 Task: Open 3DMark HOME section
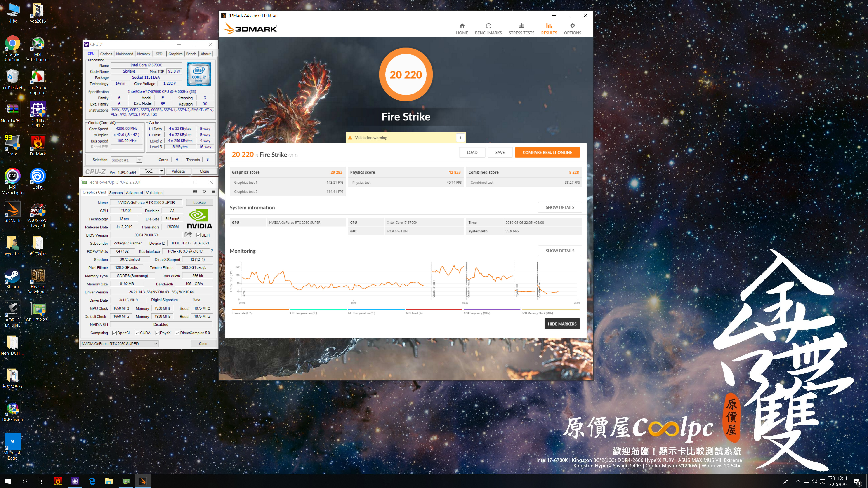tap(462, 29)
